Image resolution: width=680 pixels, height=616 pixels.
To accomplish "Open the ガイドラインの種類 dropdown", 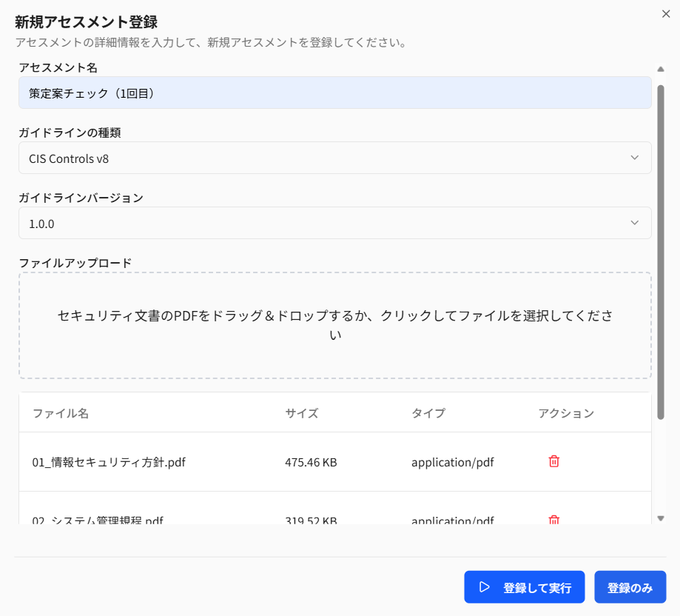I will coord(334,158).
